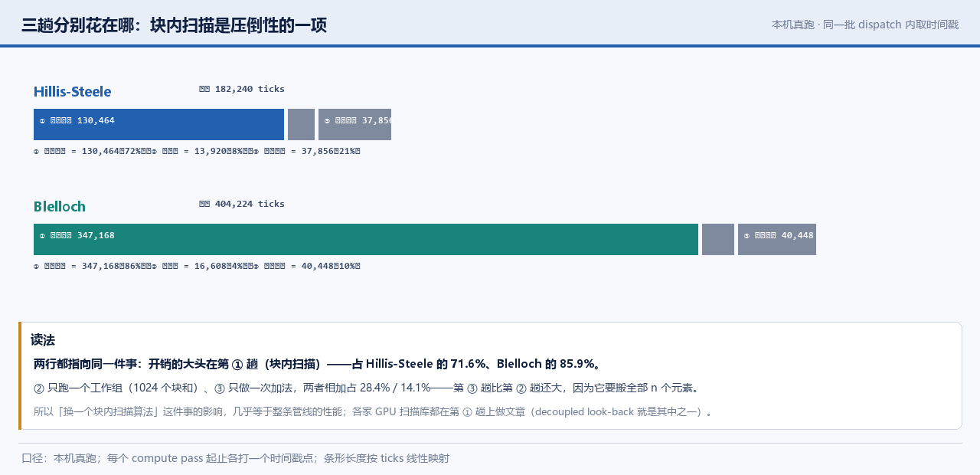This screenshot has height=475, width=980.
Task: Click the gray Hillis-Steele segment labeled 37,856
Action: [x=354, y=124]
